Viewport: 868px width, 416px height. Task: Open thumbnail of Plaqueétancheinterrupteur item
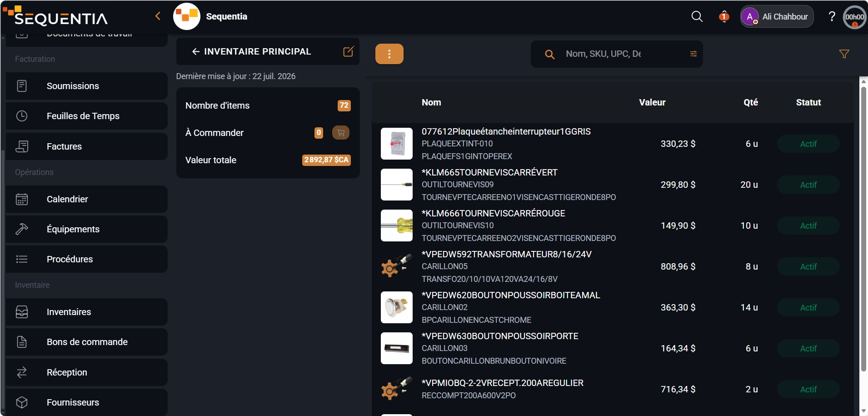pos(397,144)
